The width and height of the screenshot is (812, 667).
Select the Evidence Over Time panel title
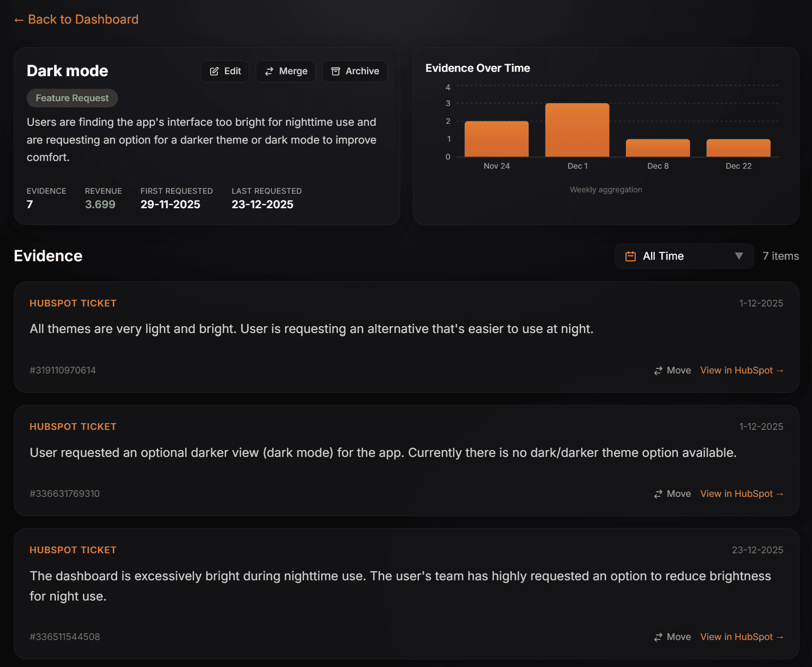(478, 68)
